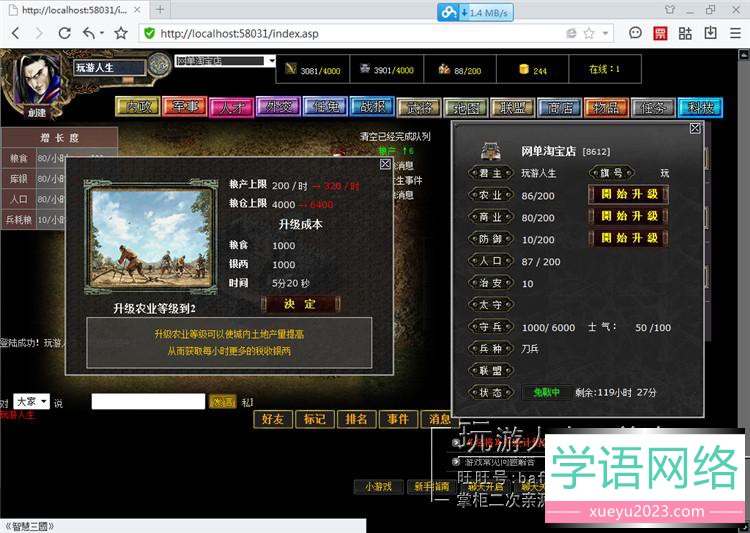This screenshot has width=750, height=533.
Task: Click the bookmark star icon in the browser toolbar
Action: [121, 33]
